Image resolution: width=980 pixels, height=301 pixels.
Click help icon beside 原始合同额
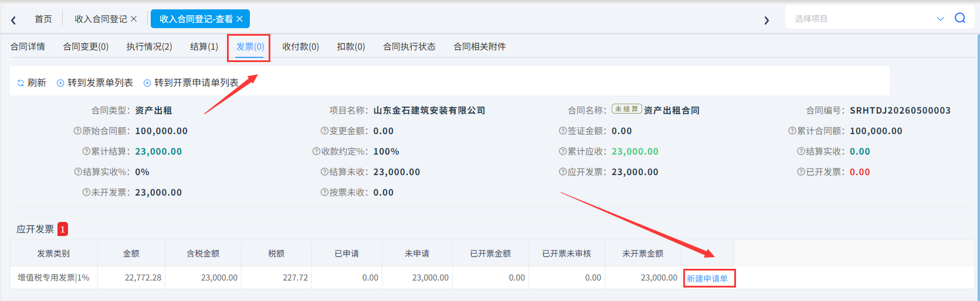(x=77, y=131)
